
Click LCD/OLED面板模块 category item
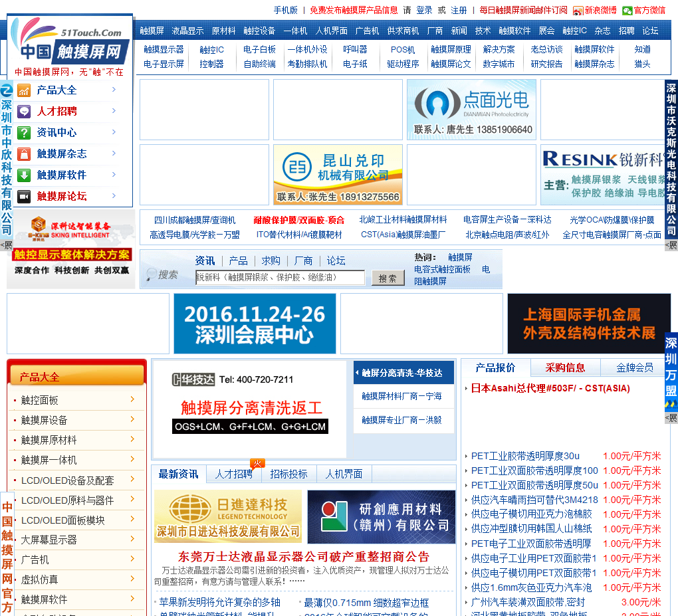[x=63, y=520]
